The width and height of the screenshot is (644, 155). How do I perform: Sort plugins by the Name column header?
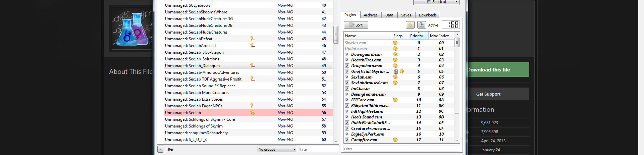[368, 36]
